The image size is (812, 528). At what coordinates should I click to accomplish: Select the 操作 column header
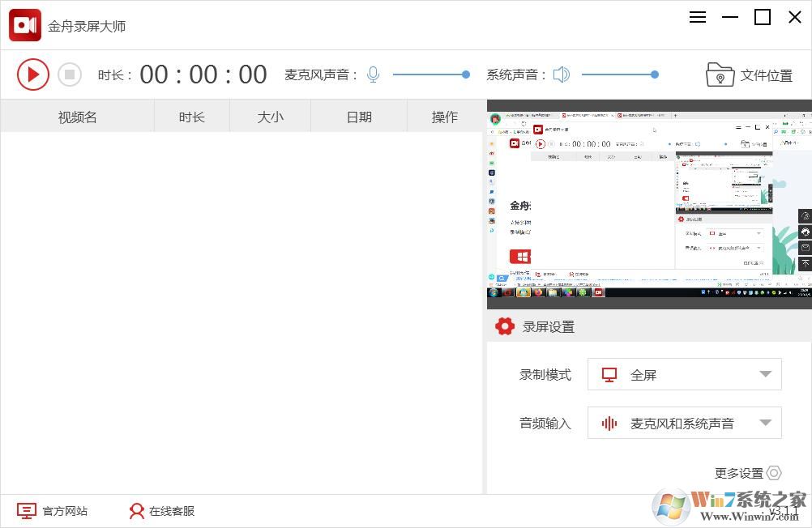pyautogui.click(x=445, y=116)
